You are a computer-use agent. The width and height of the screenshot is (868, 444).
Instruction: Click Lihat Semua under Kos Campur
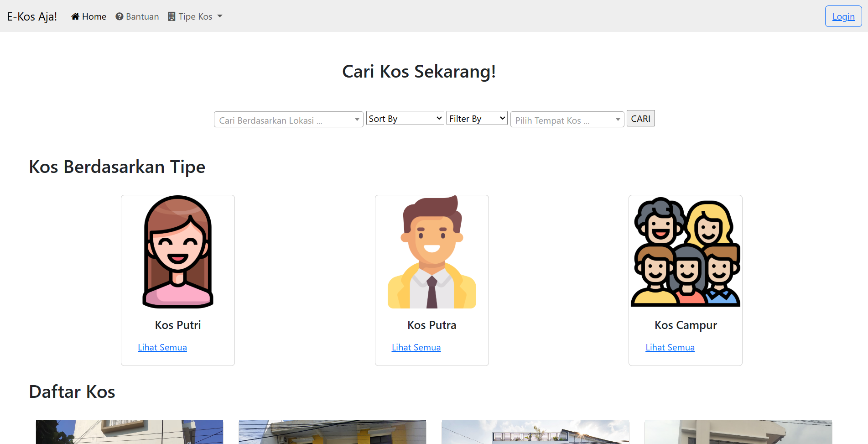(670, 347)
